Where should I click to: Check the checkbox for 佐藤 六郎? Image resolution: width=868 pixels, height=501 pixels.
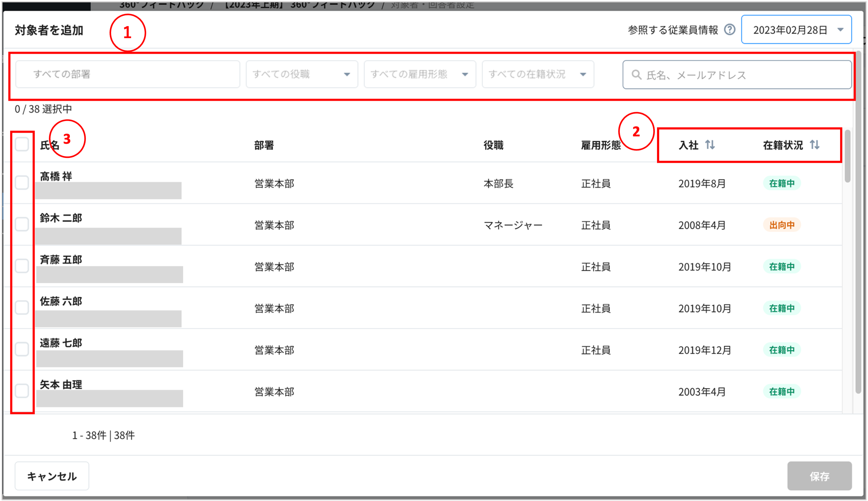click(x=22, y=308)
